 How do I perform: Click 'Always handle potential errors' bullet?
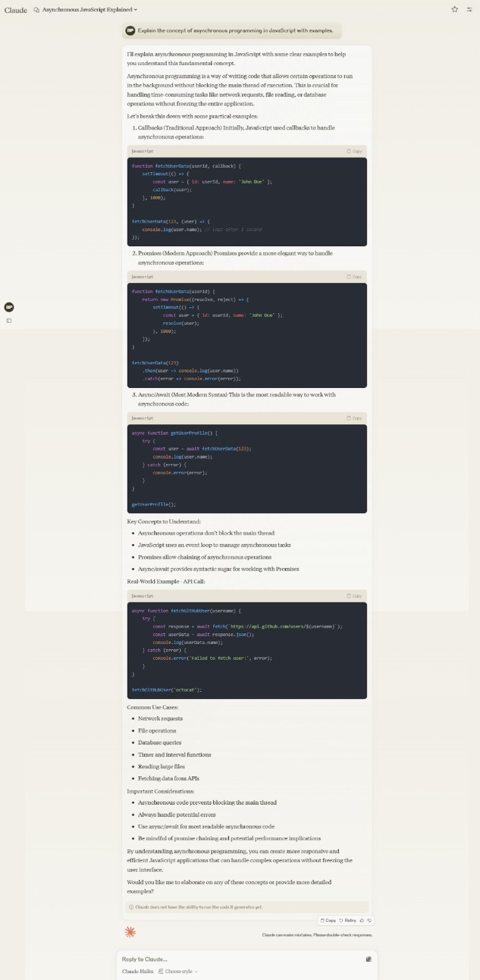177,815
